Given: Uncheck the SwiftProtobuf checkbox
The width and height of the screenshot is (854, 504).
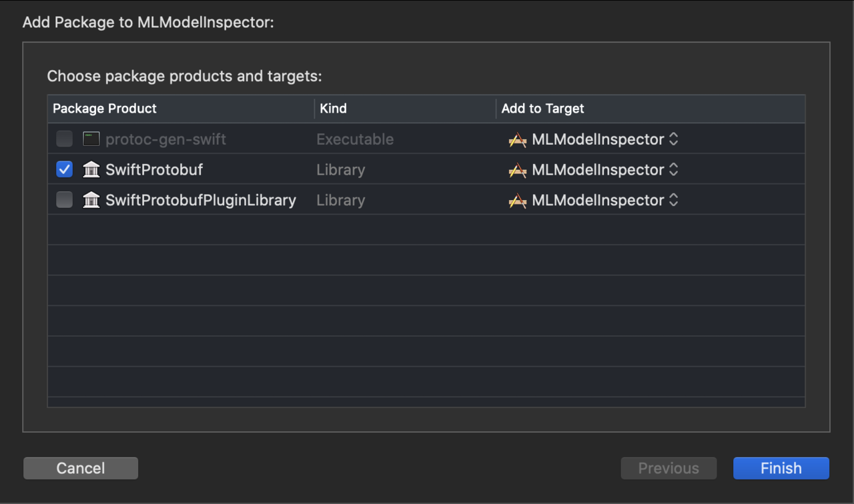Looking at the screenshot, I should 64,169.
